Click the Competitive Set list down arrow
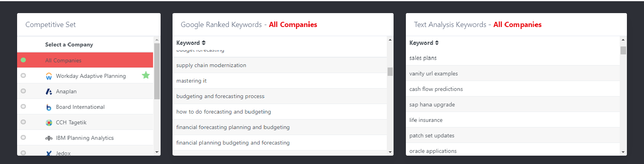 (157, 152)
